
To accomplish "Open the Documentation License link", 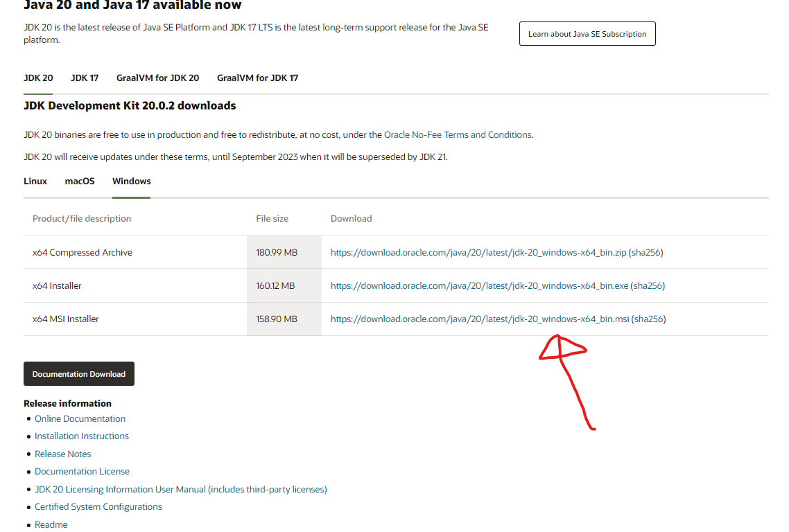I will pyautogui.click(x=82, y=471).
